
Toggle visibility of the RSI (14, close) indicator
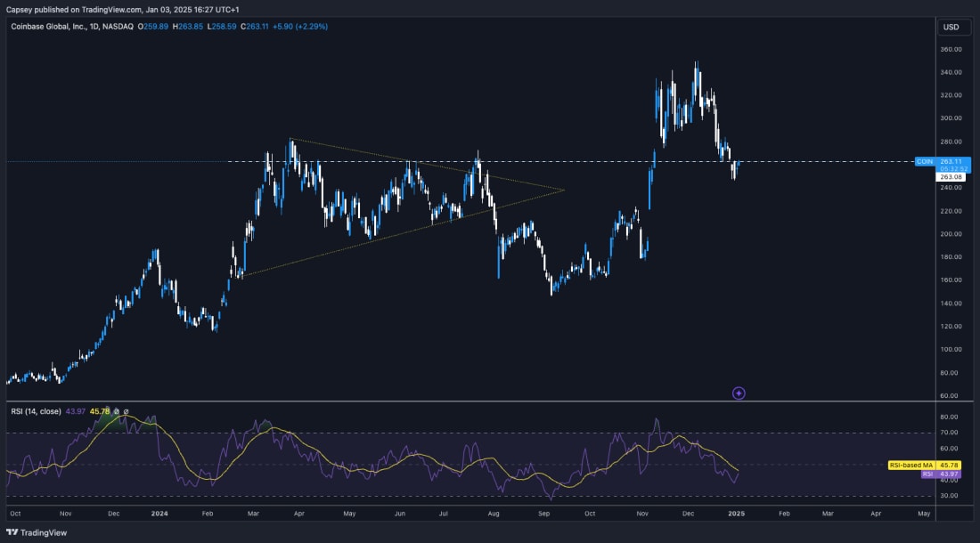tap(116, 411)
